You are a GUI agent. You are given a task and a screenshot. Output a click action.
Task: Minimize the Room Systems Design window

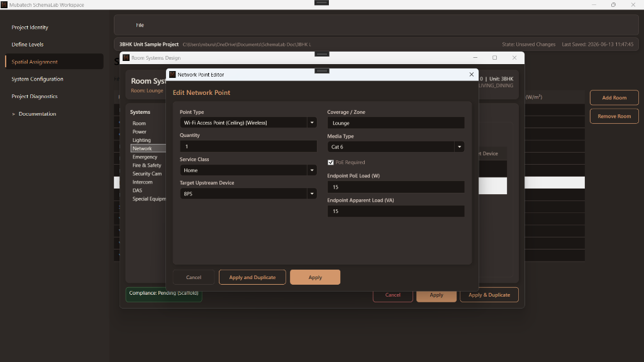click(x=475, y=57)
